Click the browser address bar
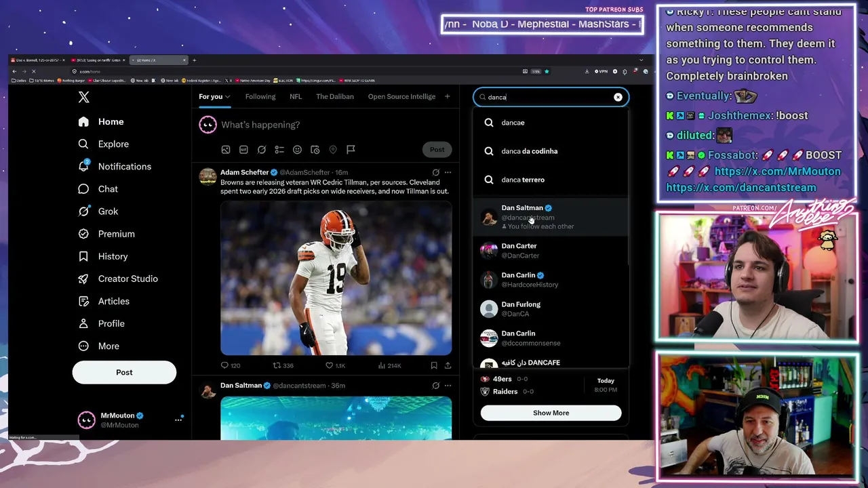Viewport: 868px width, 488px height. coord(295,71)
